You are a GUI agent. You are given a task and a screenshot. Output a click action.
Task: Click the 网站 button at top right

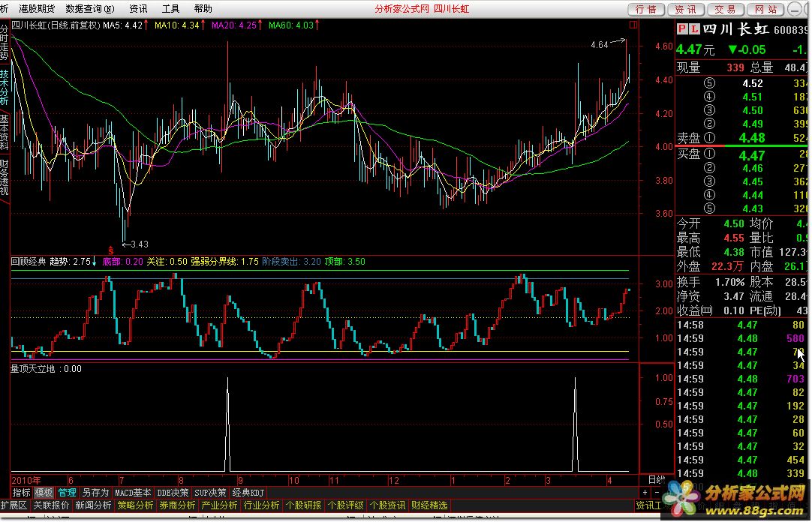(x=765, y=9)
